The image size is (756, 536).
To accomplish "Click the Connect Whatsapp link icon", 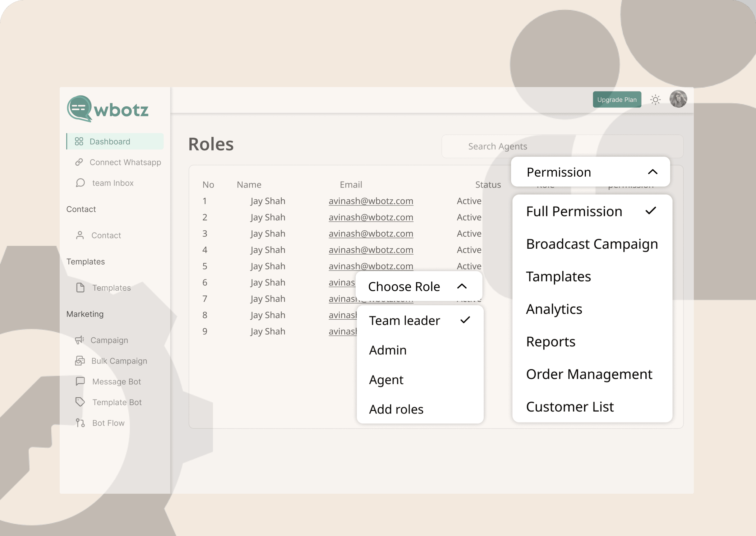I will pos(79,162).
